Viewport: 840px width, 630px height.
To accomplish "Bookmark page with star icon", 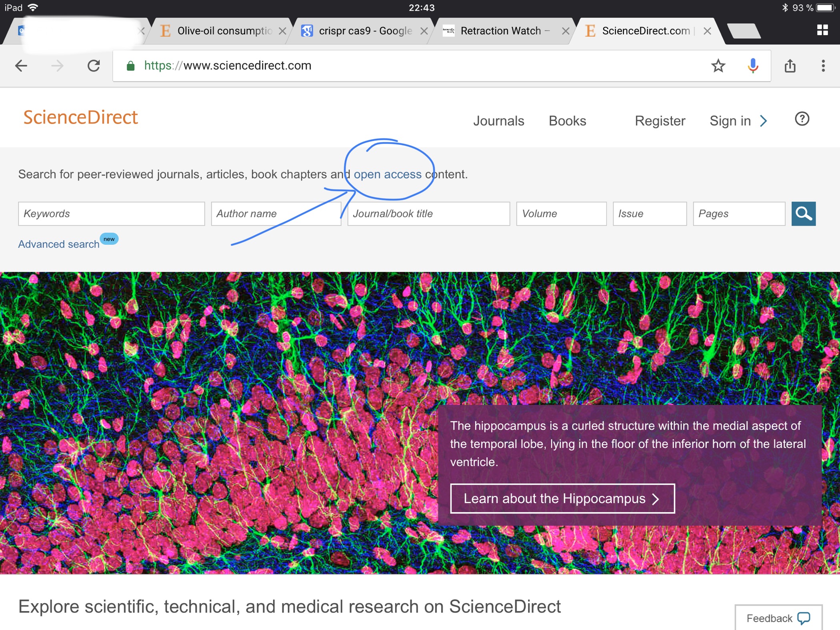I will 718,66.
